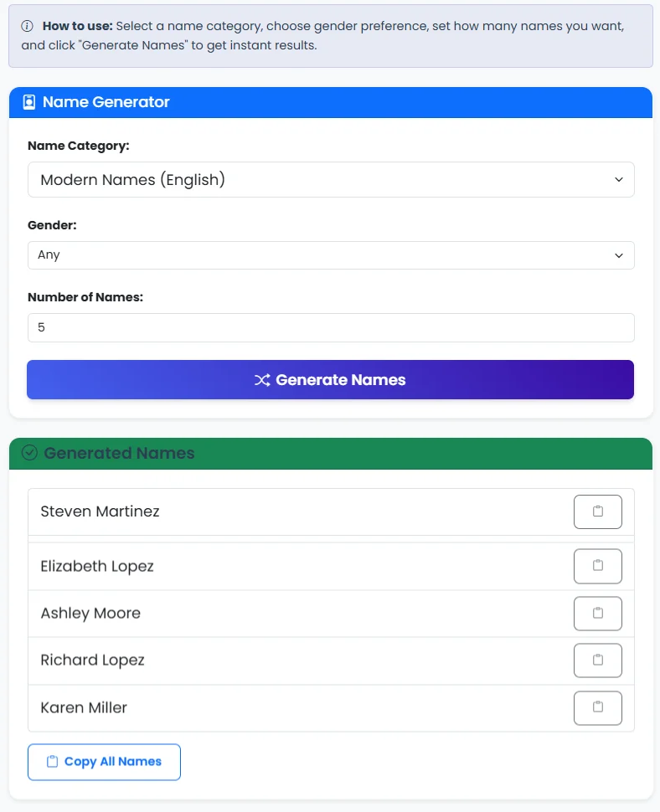Click the Generated Names checkmark icon
Image resolution: width=660 pixels, height=812 pixels.
click(29, 453)
